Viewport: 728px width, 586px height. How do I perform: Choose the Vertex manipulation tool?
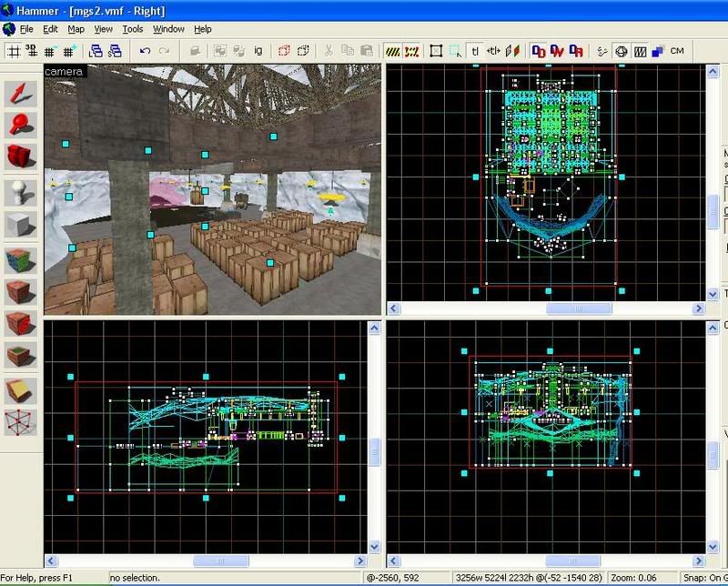click(21, 422)
